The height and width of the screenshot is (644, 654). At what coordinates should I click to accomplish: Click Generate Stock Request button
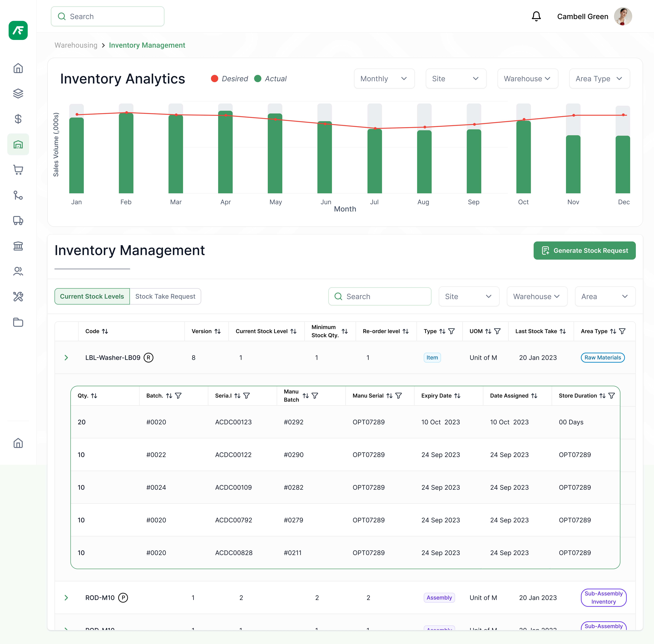click(585, 251)
